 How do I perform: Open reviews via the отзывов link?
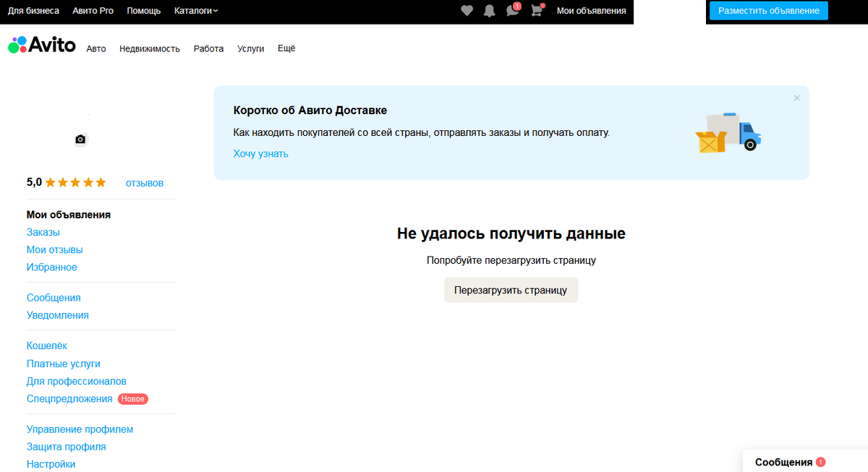[143, 183]
